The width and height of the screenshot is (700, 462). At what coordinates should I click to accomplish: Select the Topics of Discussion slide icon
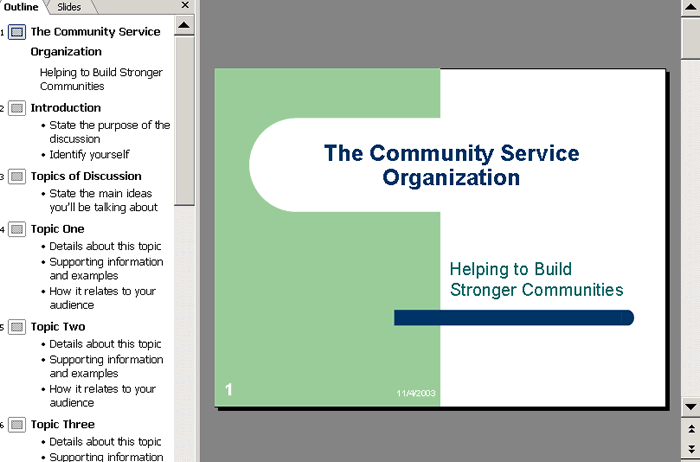point(17,177)
